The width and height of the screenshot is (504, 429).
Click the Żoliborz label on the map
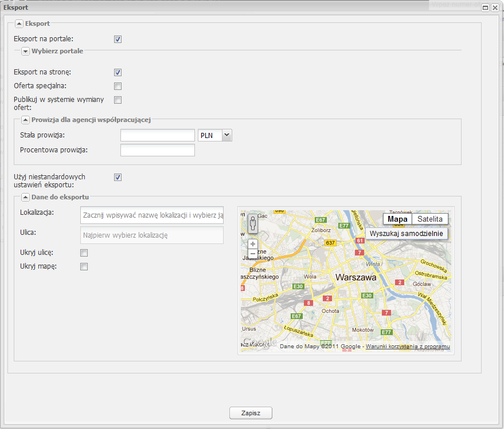[321, 230]
